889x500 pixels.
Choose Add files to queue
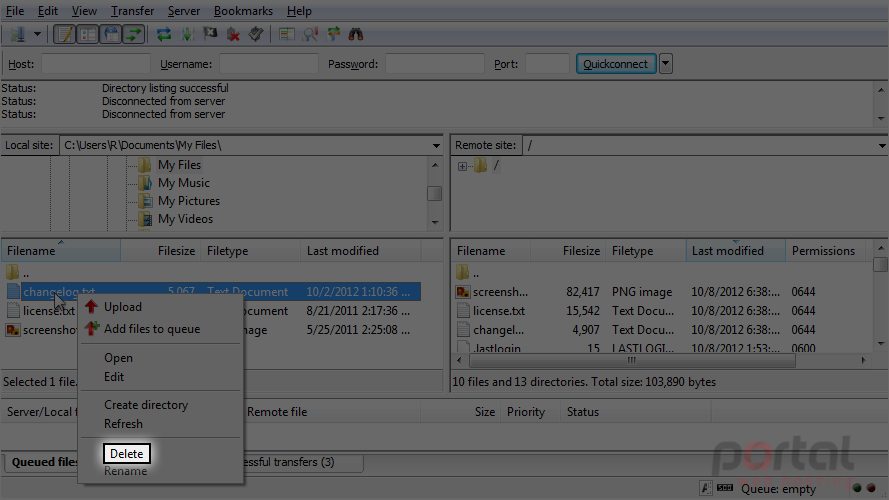(x=152, y=329)
